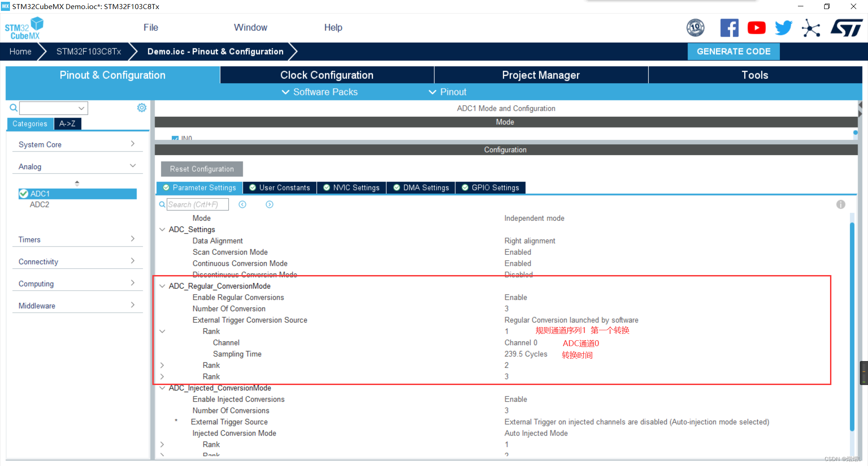
Task: Click the parameter list vertical scrollbar
Action: 852,326
